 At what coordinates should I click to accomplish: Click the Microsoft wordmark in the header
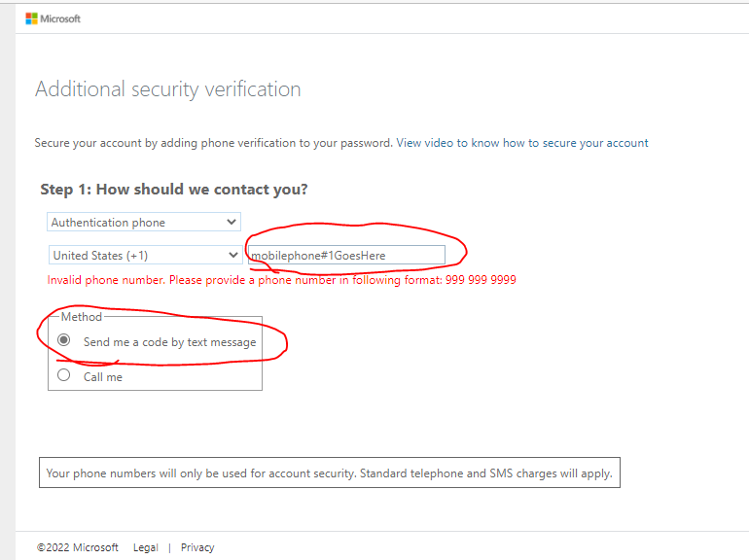tap(60, 19)
